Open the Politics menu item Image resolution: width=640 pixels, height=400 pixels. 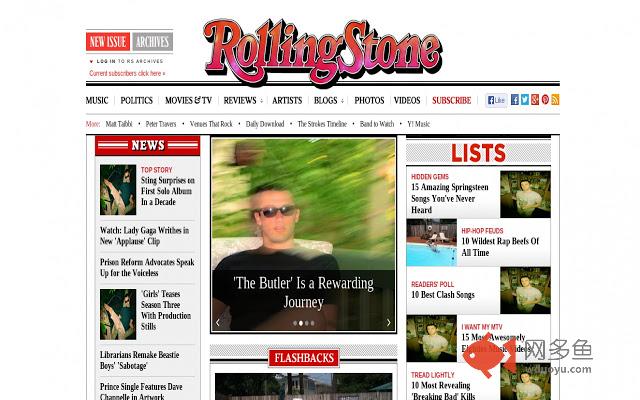[136, 100]
